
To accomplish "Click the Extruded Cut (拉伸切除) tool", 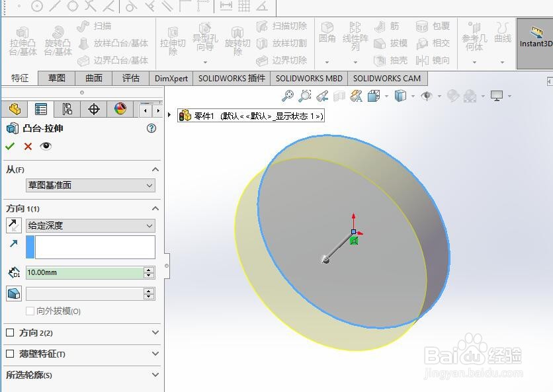I will click(x=173, y=41).
